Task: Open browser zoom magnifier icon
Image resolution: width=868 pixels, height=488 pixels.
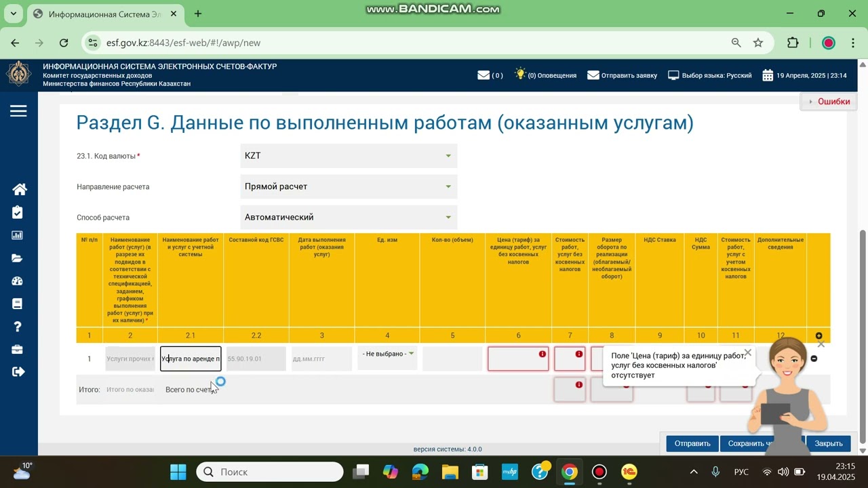Action: (736, 43)
